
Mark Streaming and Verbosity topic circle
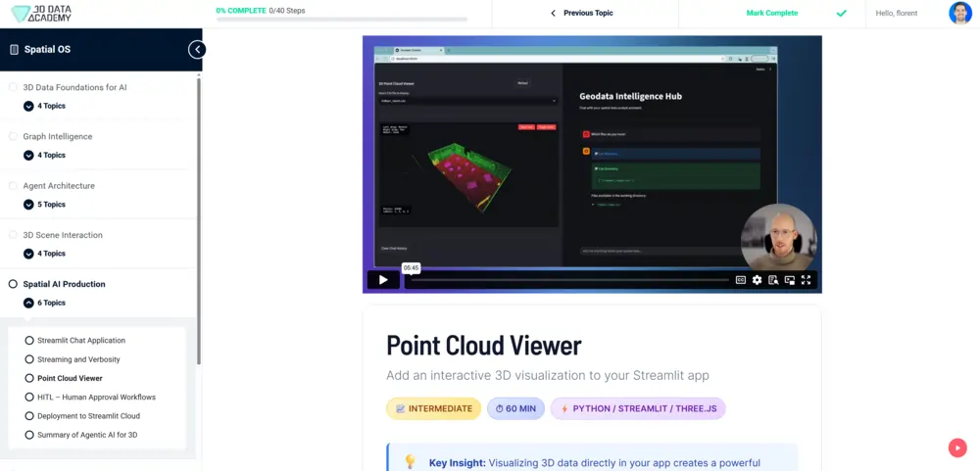[x=28, y=359]
